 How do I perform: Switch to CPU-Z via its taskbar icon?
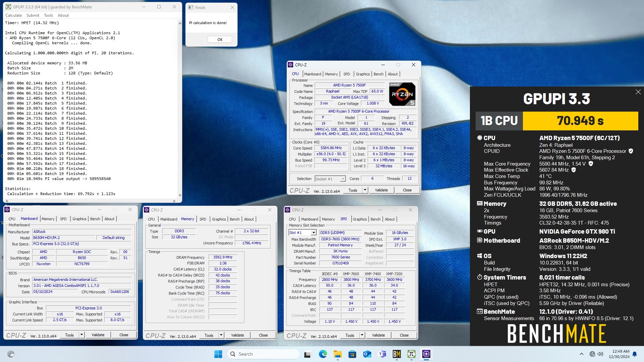point(426,354)
